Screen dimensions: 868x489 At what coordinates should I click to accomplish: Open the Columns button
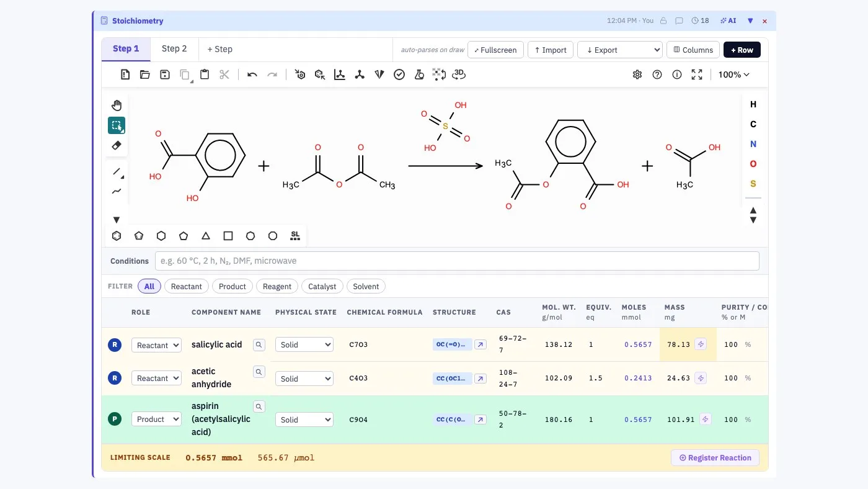693,50
